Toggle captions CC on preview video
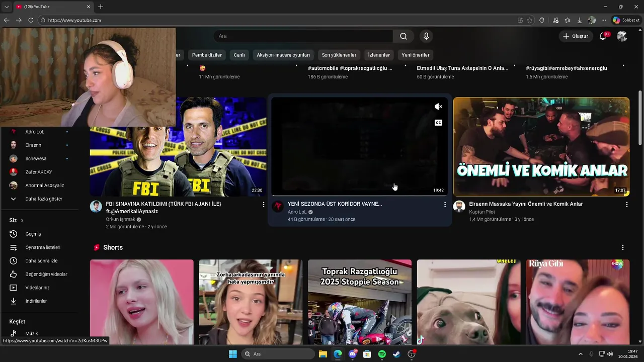 point(438,123)
